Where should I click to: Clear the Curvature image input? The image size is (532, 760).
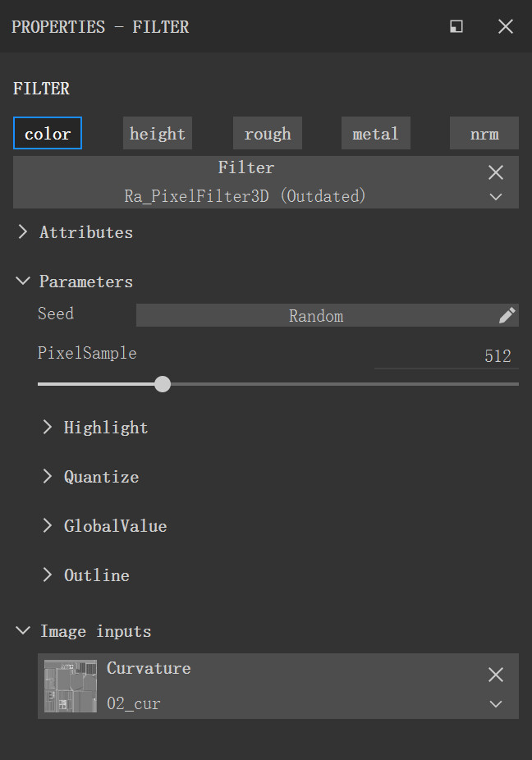tap(496, 675)
